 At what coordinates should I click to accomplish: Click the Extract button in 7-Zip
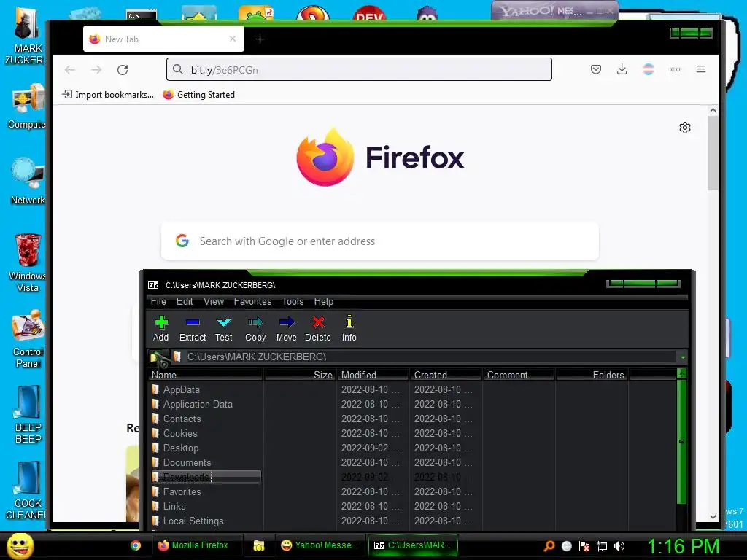tap(193, 329)
